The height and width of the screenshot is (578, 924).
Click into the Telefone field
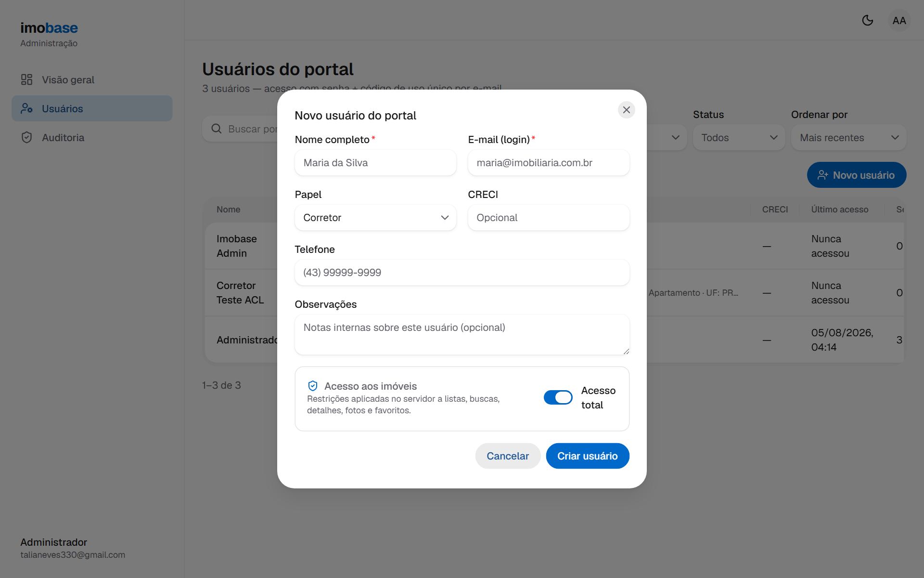[x=462, y=273]
